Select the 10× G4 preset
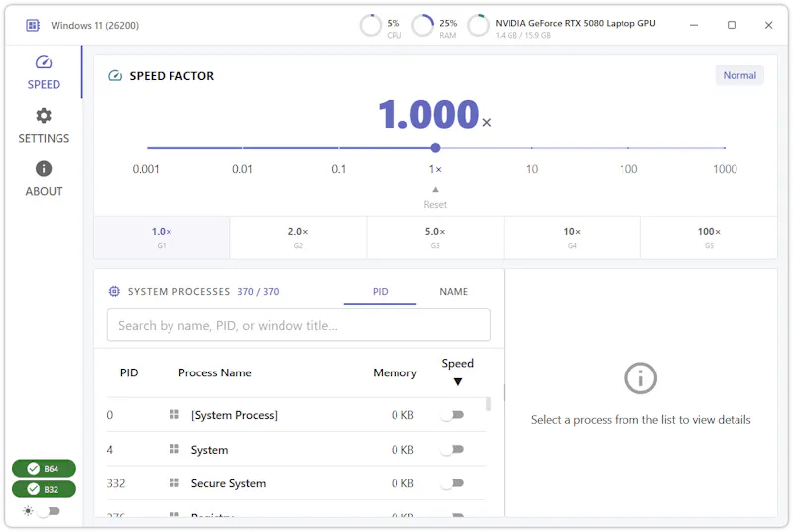793x532 pixels. click(x=572, y=238)
